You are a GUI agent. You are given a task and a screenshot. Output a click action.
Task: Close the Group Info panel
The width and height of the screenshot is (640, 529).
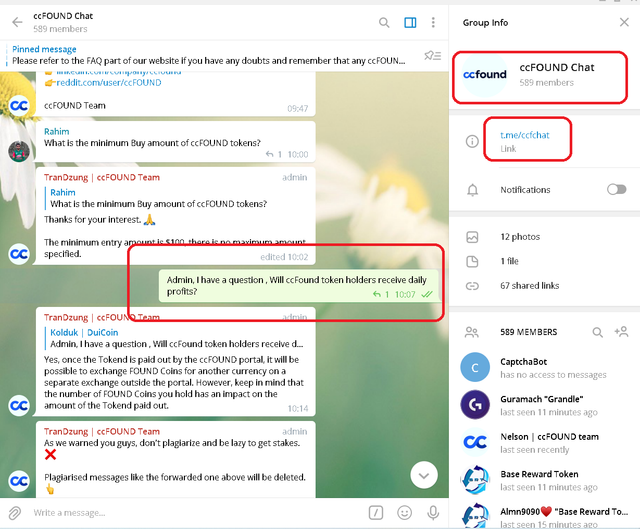tap(624, 22)
